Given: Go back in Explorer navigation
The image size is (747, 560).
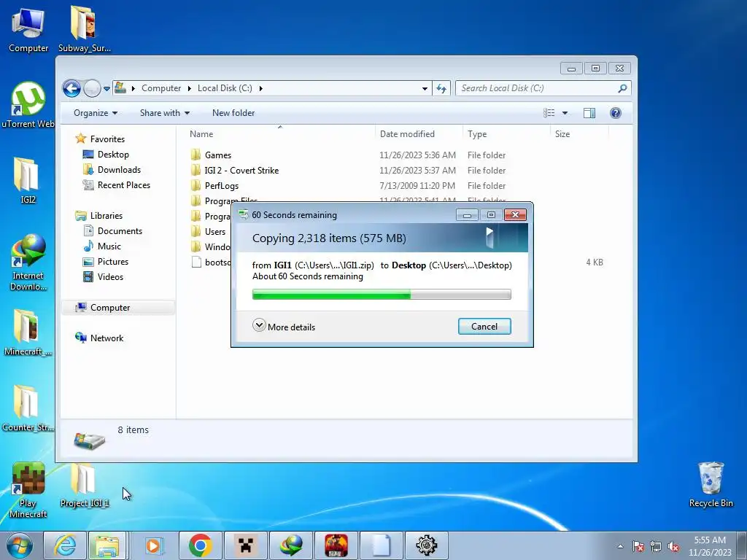Looking at the screenshot, I should click(72, 88).
